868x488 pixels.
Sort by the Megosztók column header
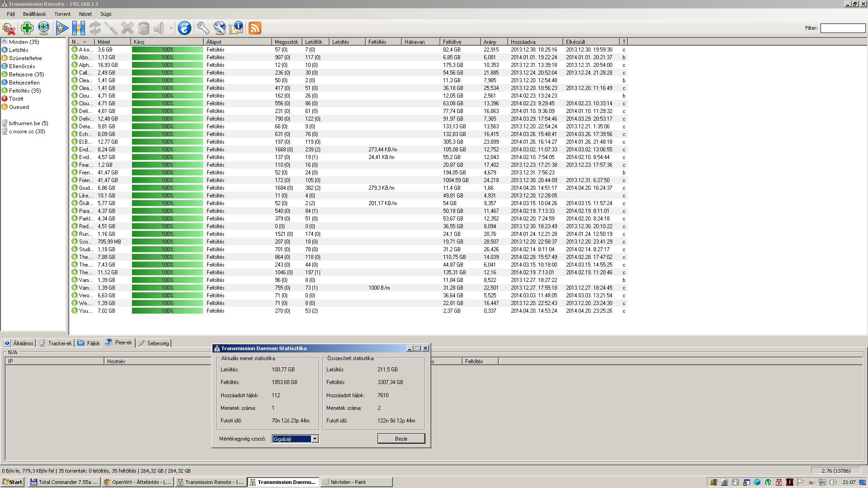point(287,42)
